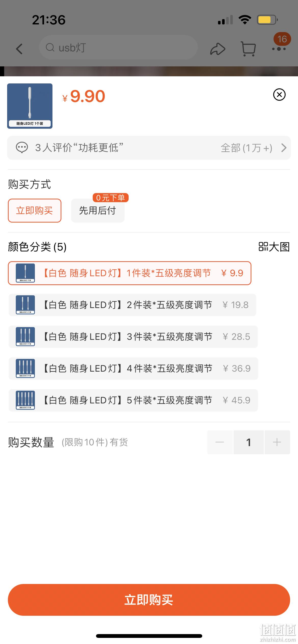Decrease purchase quantity with minus
This screenshot has height=644, width=298.
pyautogui.click(x=220, y=442)
